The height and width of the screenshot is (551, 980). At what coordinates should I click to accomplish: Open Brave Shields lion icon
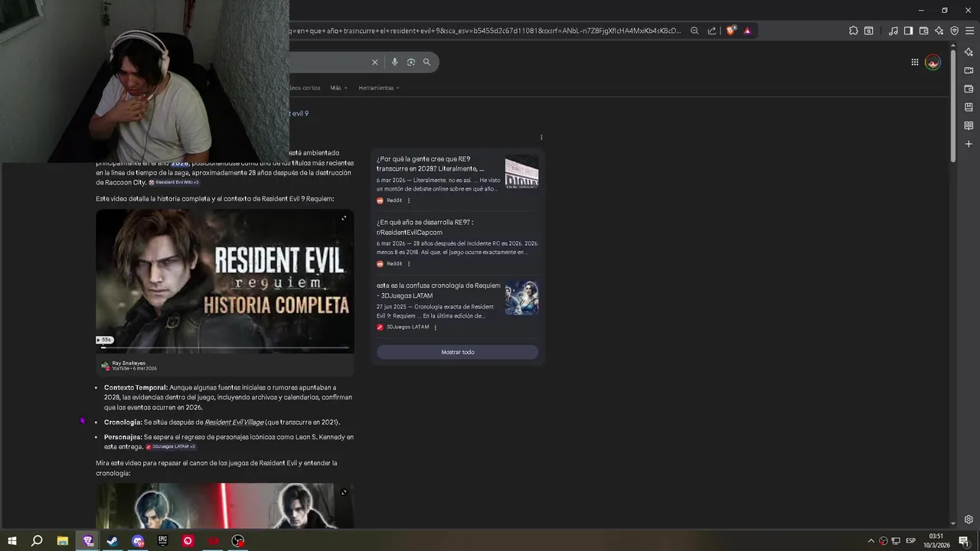pyautogui.click(x=731, y=31)
